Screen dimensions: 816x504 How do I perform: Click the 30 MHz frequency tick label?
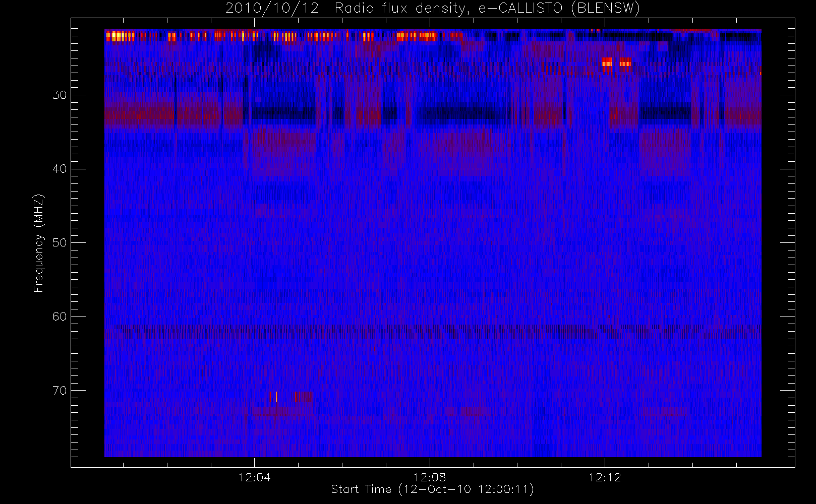tap(60, 95)
